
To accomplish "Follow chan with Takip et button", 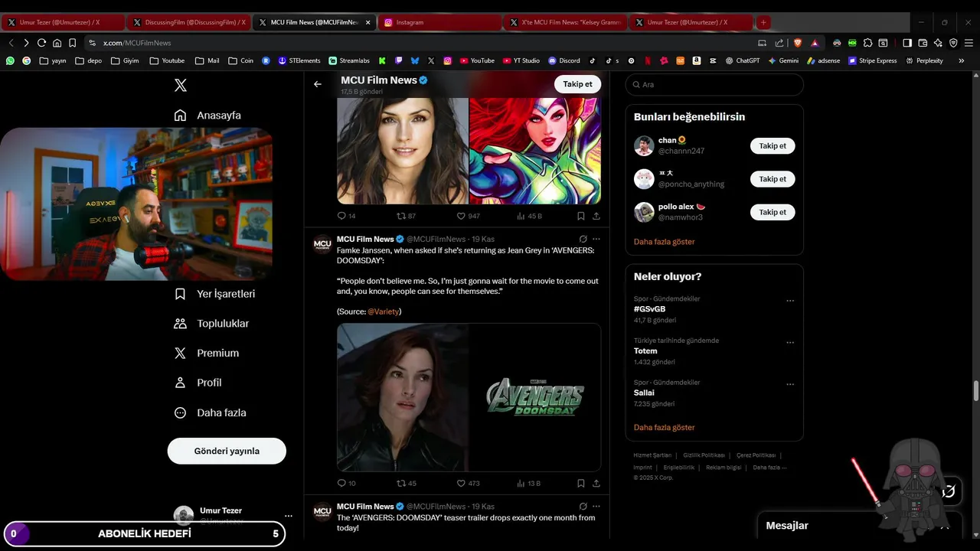I will point(773,145).
